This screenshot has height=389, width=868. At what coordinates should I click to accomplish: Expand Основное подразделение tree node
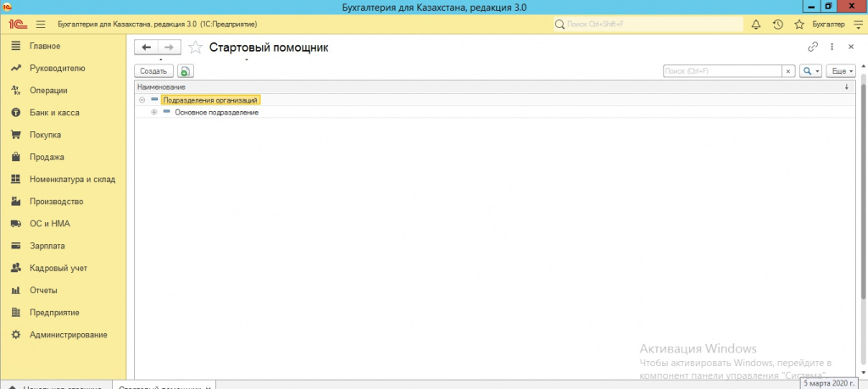coord(154,113)
